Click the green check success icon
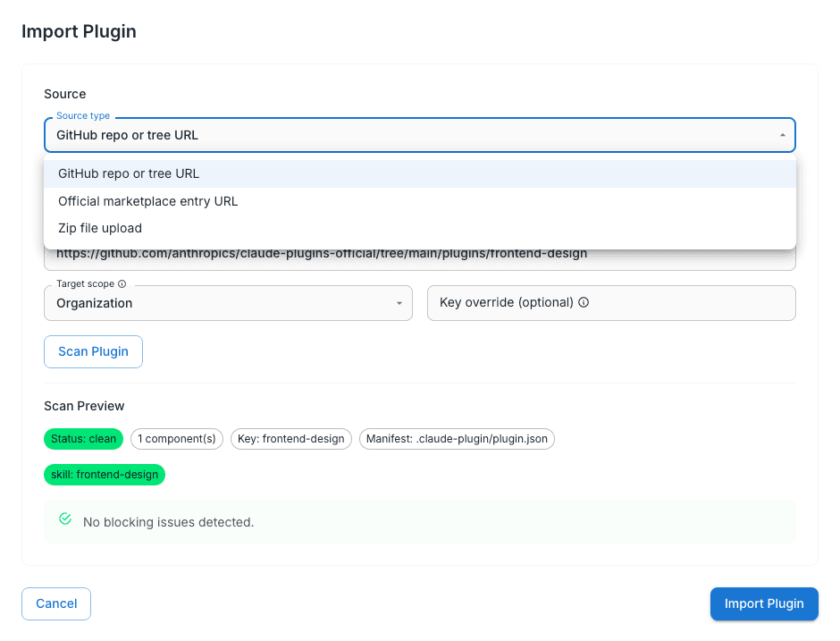The image size is (840, 641). coord(65,519)
